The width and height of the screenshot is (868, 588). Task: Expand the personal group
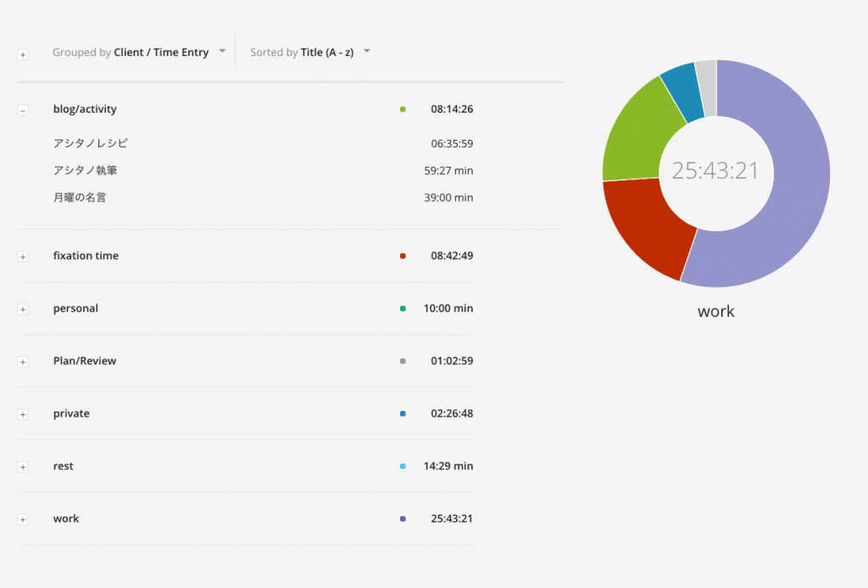click(23, 309)
